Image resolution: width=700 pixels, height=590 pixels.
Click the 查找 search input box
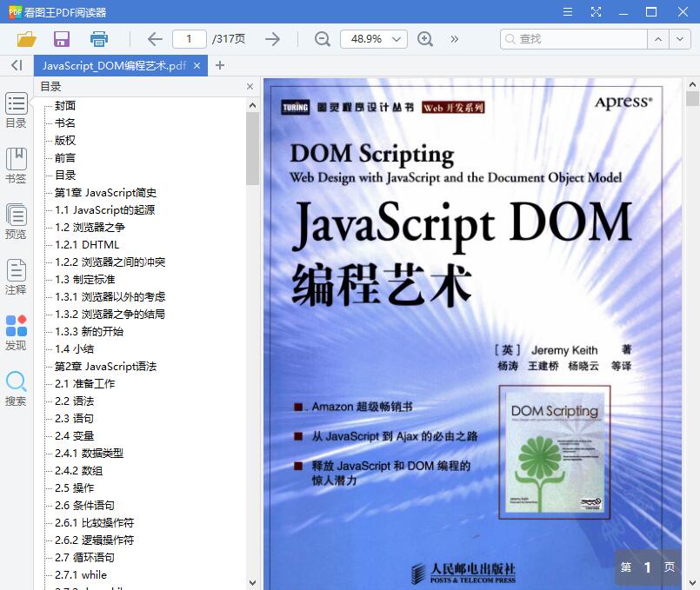point(574,39)
